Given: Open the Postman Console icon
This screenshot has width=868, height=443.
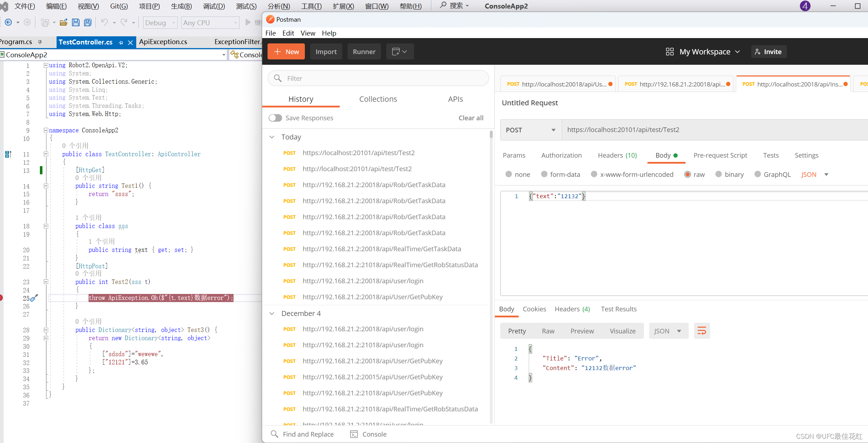Looking at the screenshot, I should 354,434.
